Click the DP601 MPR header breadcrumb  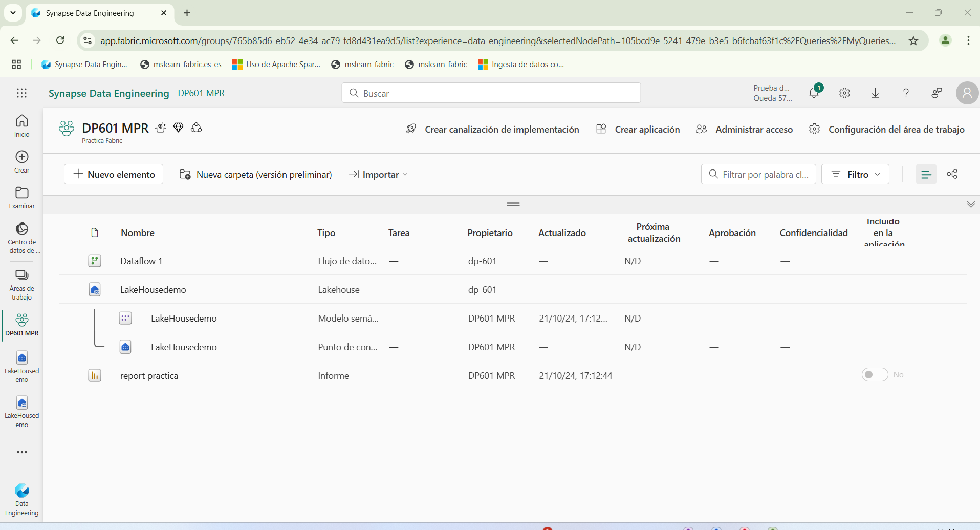(x=201, y=93)
